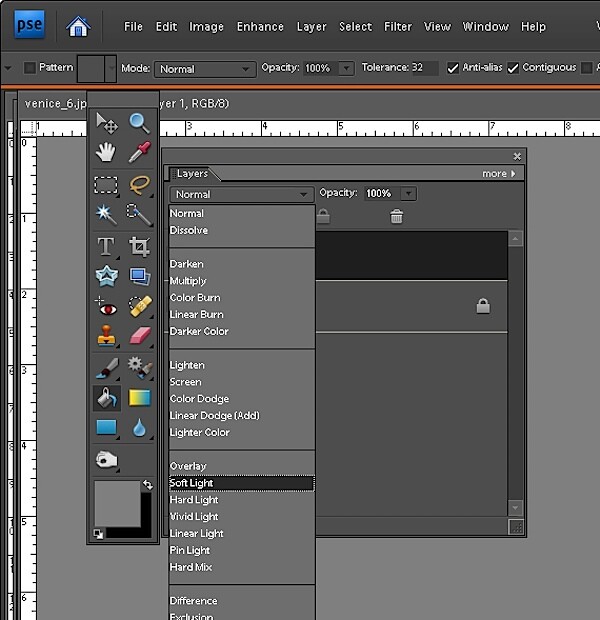The height and width of the screenshot is (620, 600).
Task: Open the Layers panel Opacity arrow
Action: click(409, 193)
